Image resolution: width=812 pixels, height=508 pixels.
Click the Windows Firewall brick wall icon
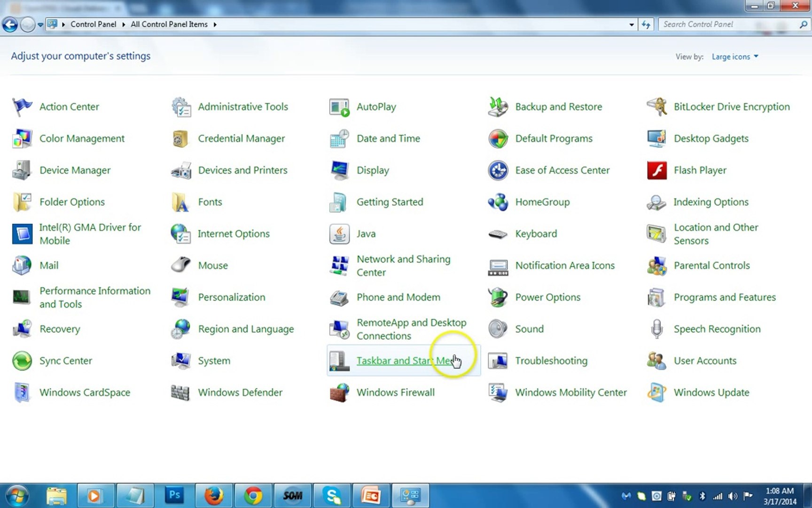pyautogui.click(x=339, y=392)
